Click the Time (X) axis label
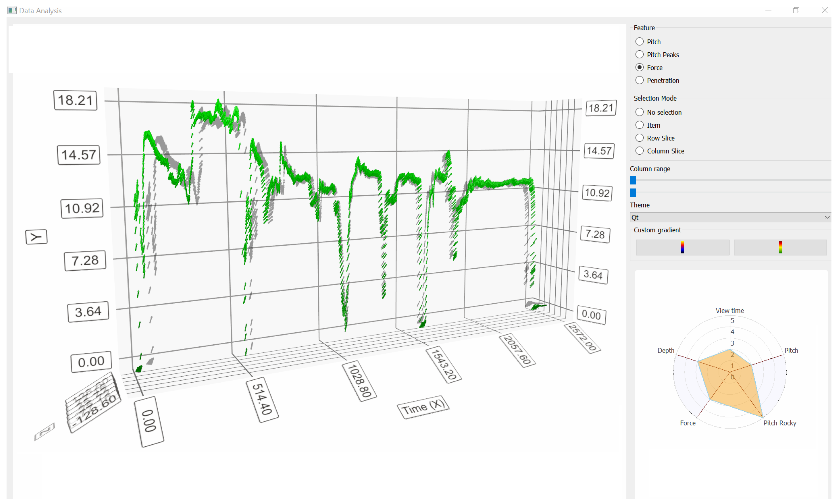This screenshot has height=504, width=837. 423,407
